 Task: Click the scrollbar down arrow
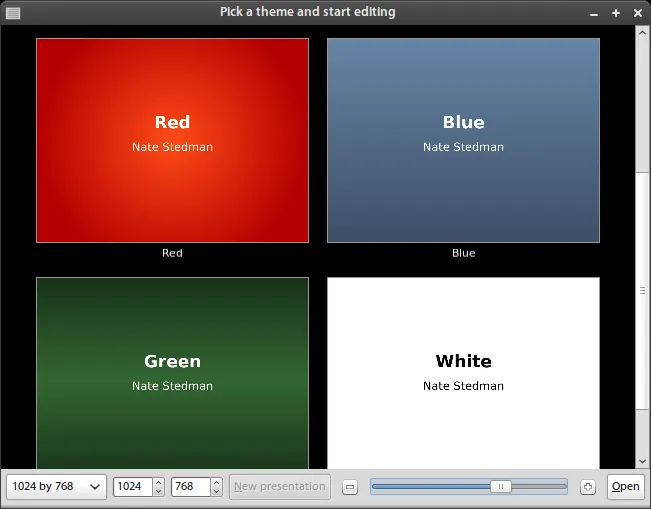pyautogui.click(x=642, y=461)
